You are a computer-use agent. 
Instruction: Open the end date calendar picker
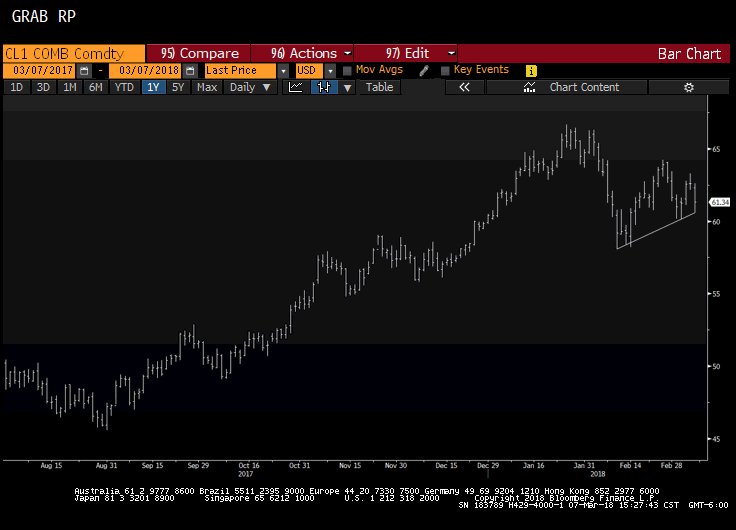(x=190, y=71)
